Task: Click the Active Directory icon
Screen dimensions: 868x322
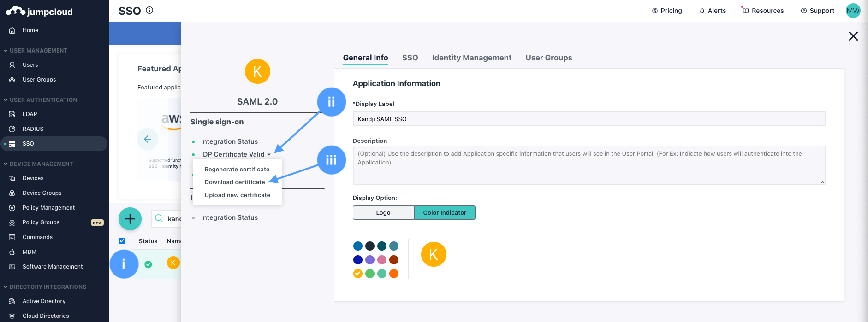Action: tap(12, 301)
